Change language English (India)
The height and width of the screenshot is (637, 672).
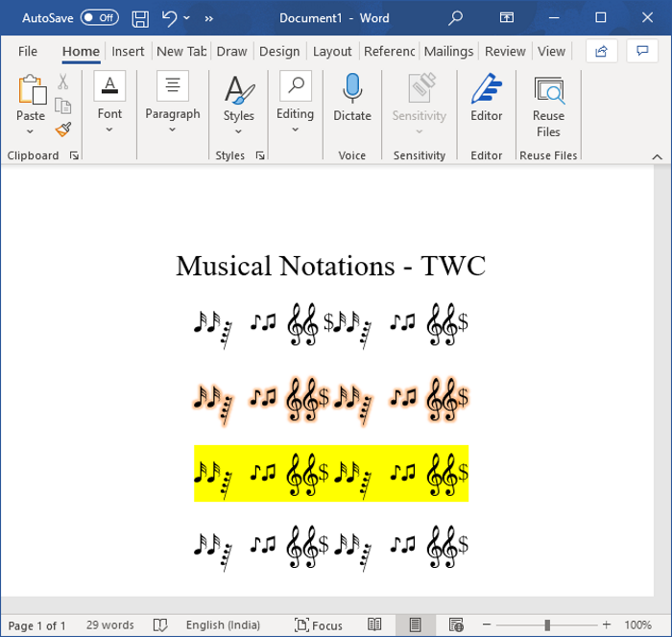tap(223, 625)
